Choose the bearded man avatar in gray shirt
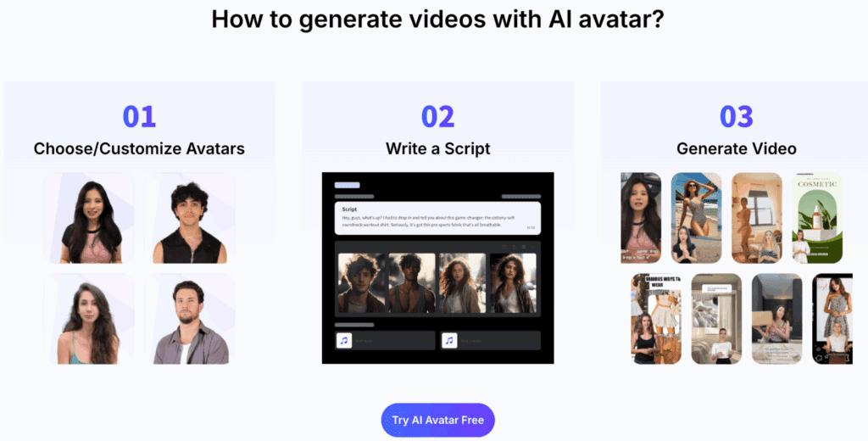 tap(190, 319)
